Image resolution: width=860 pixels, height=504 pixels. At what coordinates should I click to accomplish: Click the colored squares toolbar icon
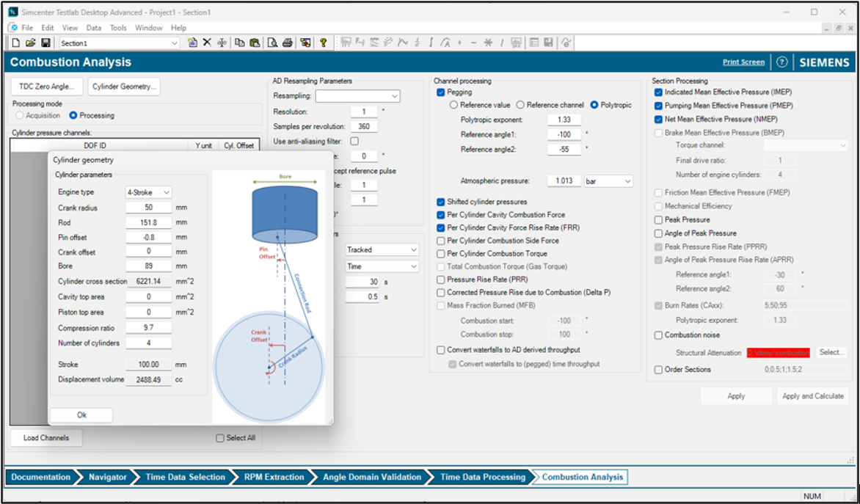tap(305, 43)
